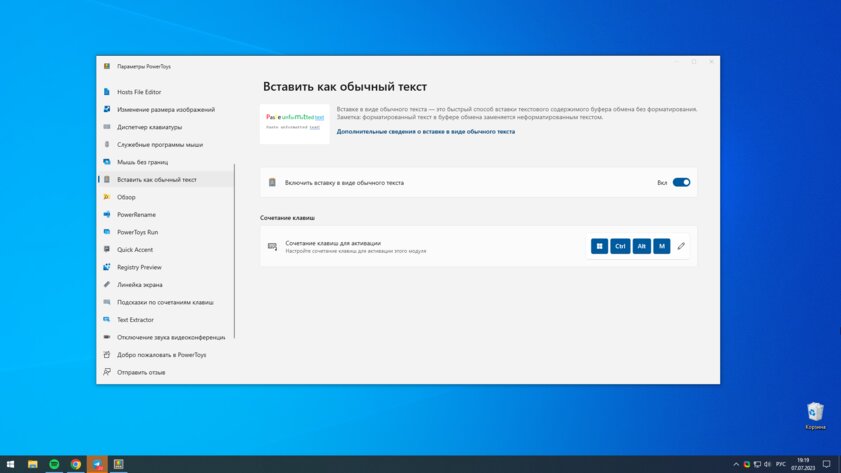Click the pencil icon to edit shortcut
The width and height of the screenshot is (841, 473).
[x=681, y=246]
